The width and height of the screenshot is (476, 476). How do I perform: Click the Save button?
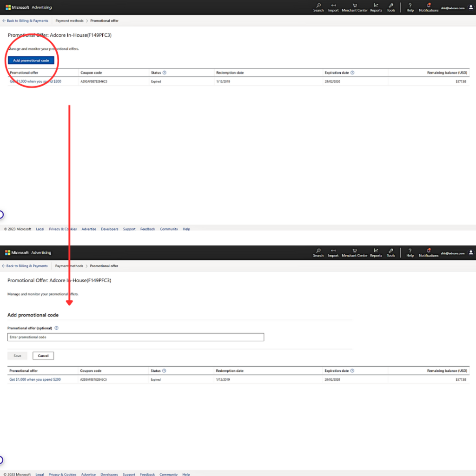point(17,356)
